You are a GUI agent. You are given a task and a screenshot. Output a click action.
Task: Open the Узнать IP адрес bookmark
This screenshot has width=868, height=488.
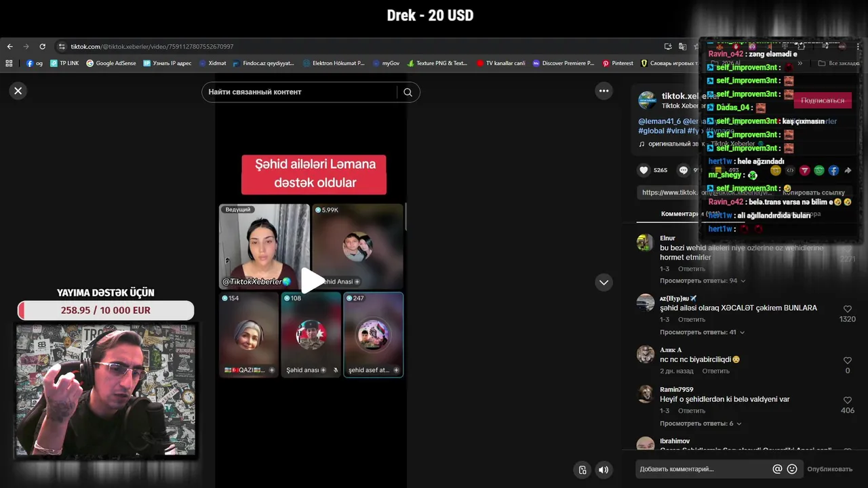click(167, 63)
